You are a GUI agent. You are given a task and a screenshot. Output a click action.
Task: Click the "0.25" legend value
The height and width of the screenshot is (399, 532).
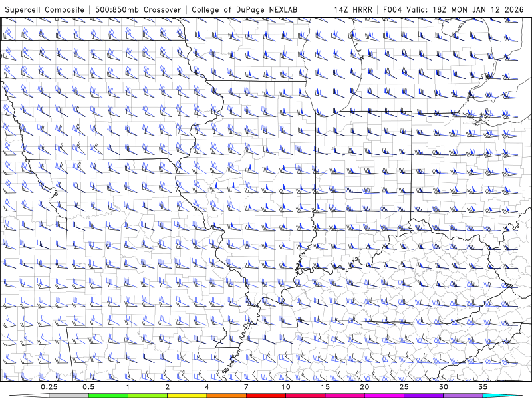click(x=49, y=387)
